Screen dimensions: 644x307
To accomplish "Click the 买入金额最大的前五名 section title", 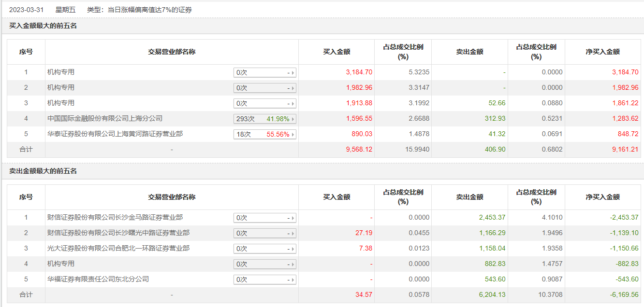I will 43,26.
